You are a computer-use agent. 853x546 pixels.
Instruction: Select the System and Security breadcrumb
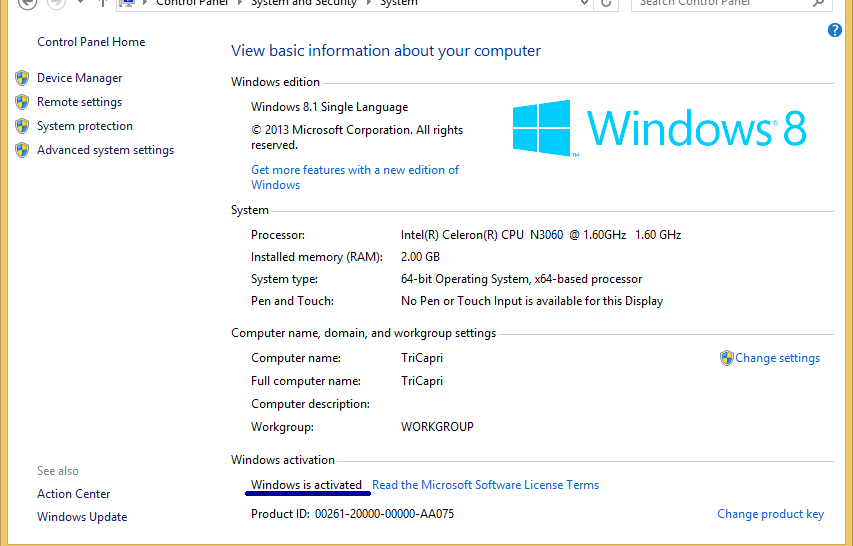[x=304, y=3]
